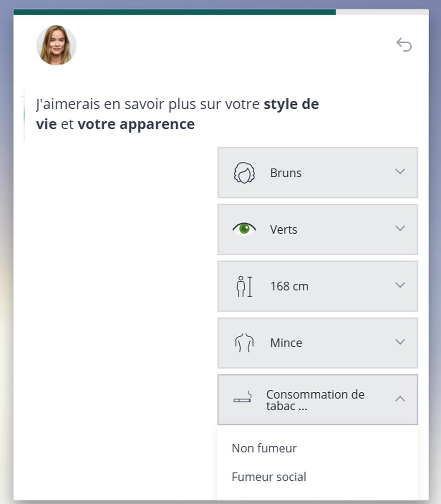The width and height of the screenshot is (441, 504).
Task: Click the 'votre apparence' bold text
Action: 136,124
